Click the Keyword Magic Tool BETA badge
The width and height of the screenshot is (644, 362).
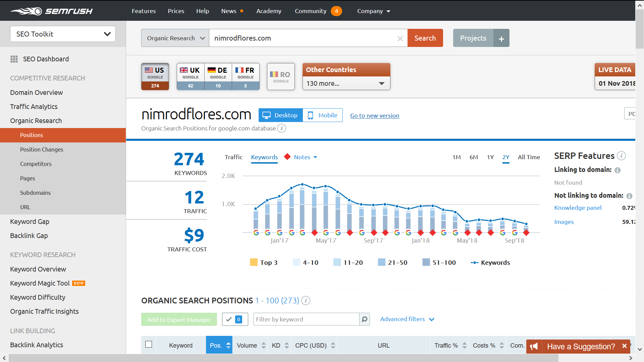pyautogui.click(x=79, y=284)
